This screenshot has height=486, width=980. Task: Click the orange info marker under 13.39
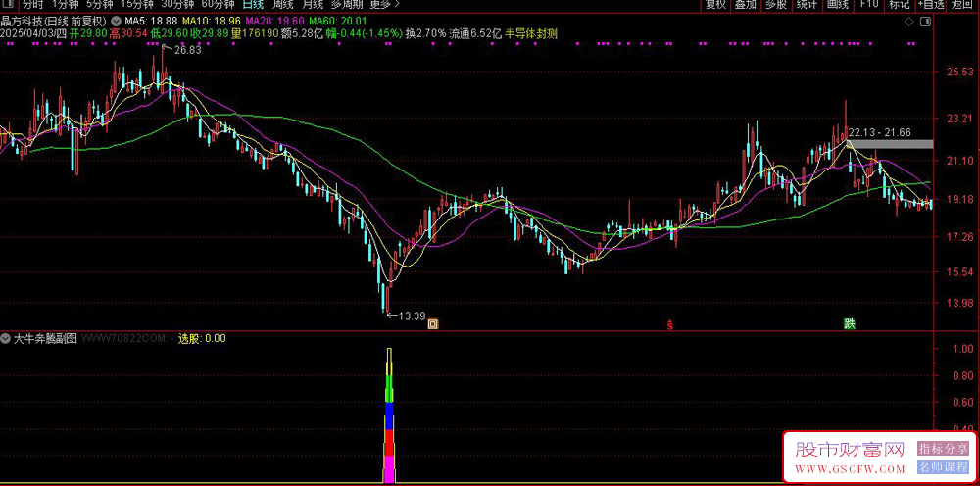[432, 324]
